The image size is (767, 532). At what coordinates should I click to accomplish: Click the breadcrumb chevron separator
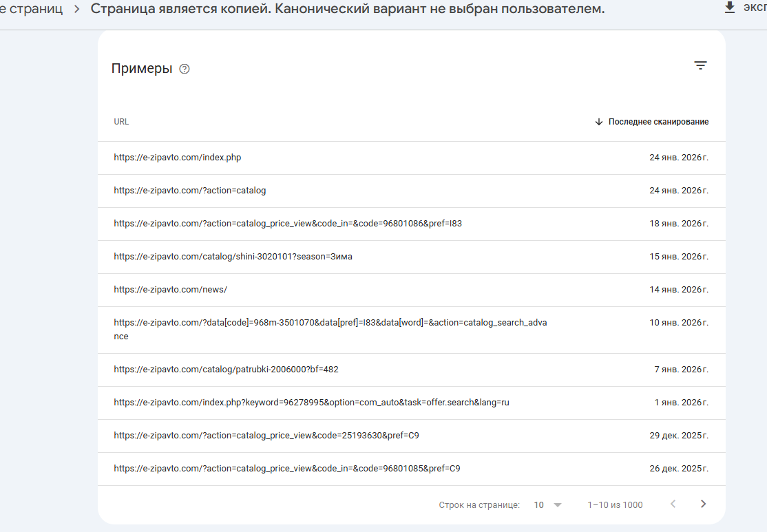77,9
